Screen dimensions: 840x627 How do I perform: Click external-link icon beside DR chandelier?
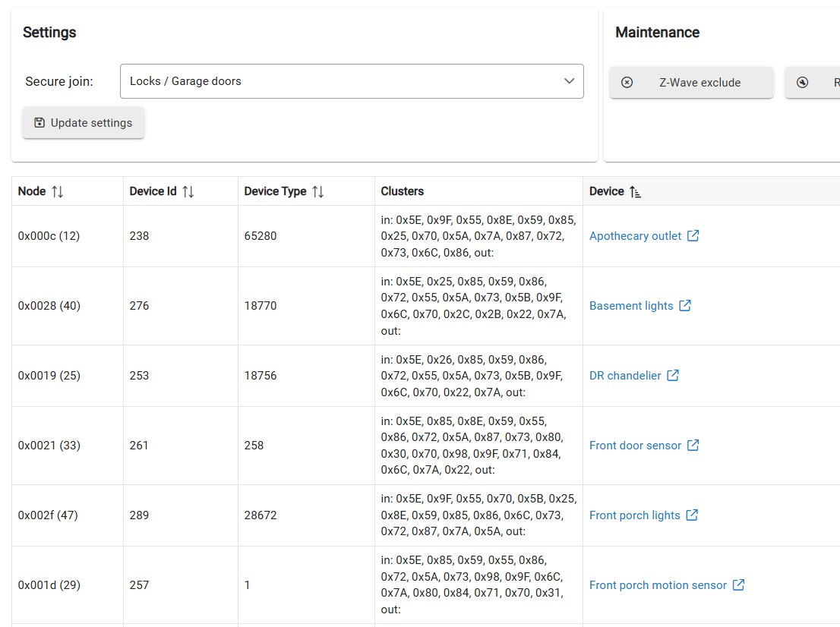coord(673,375)
